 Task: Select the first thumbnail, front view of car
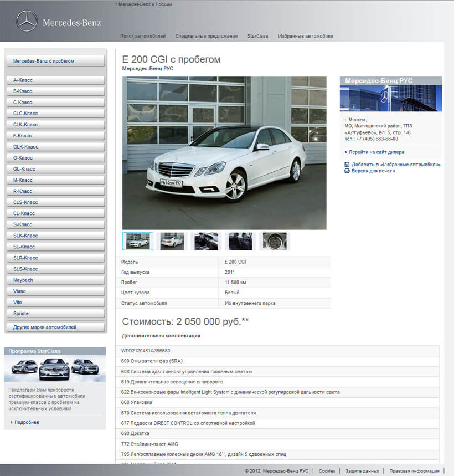[x=138, y=242]
